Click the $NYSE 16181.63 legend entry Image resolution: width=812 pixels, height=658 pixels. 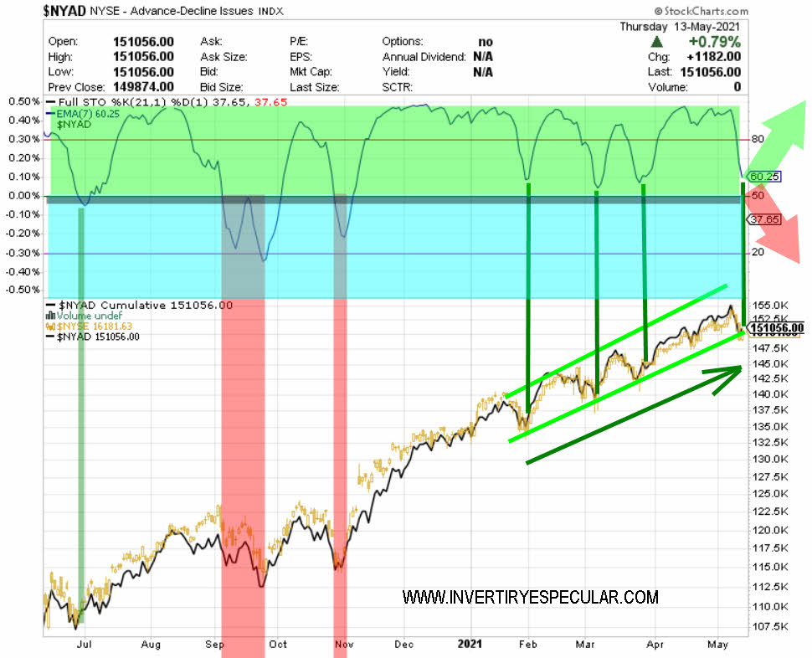point(95,326)
